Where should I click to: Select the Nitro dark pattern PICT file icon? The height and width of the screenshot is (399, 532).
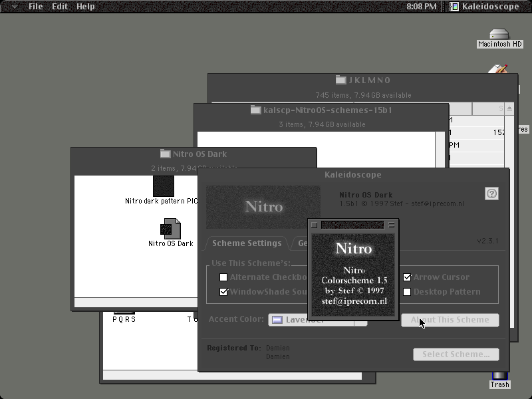click(163, 186)
